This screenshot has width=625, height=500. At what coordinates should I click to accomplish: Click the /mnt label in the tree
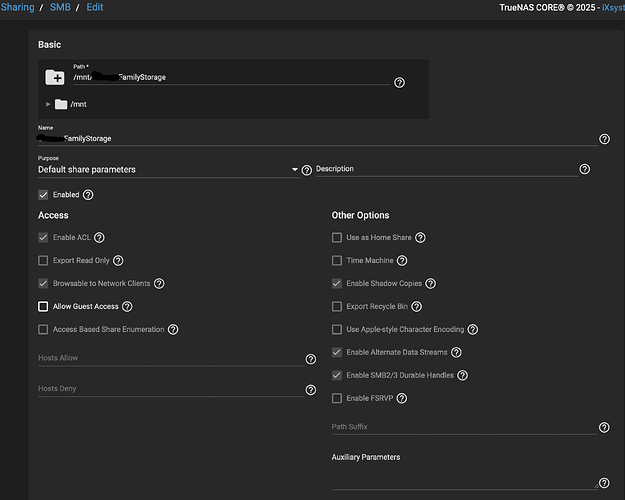tap(79, 104)
